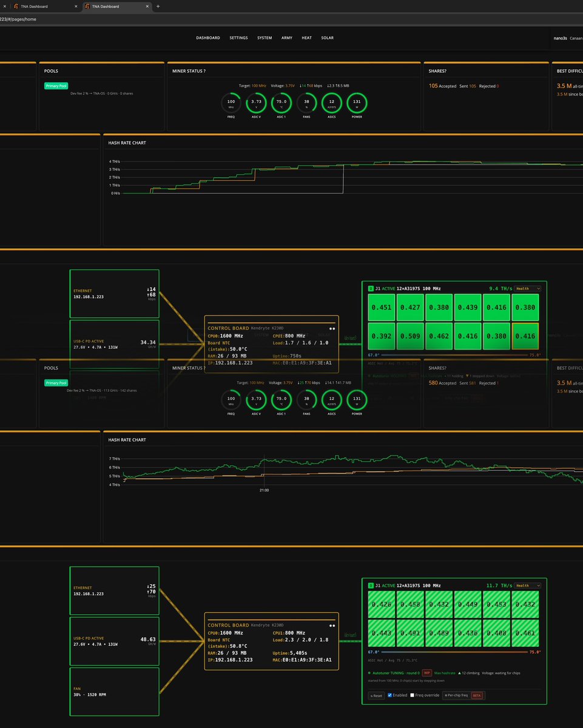The width and height of the screenshot is (583, 728).
Task: Select striped chip tile reading 0.426
Action: [x=382, y=604]
